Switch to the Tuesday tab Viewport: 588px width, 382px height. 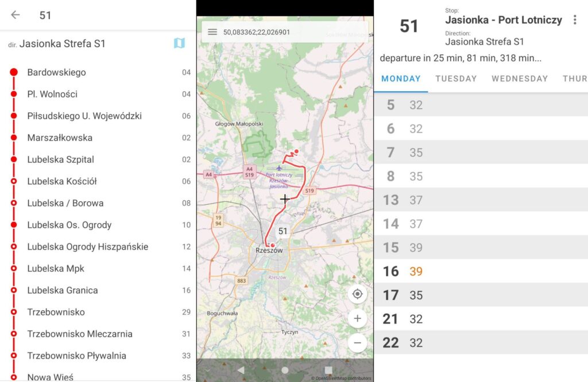pos(456,79)
